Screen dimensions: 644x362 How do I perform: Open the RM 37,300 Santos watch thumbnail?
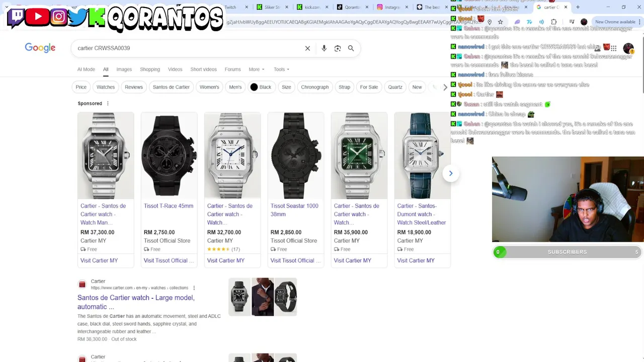[x=106, y=156]
